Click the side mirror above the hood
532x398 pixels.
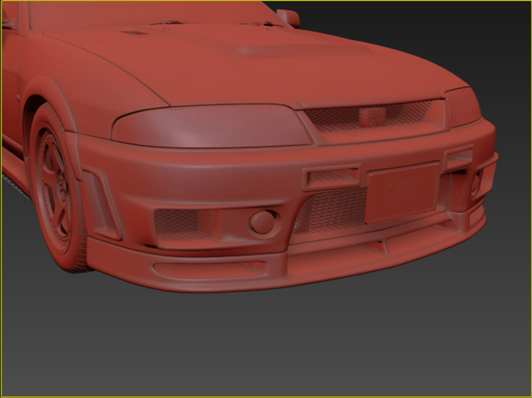point(289,17)
